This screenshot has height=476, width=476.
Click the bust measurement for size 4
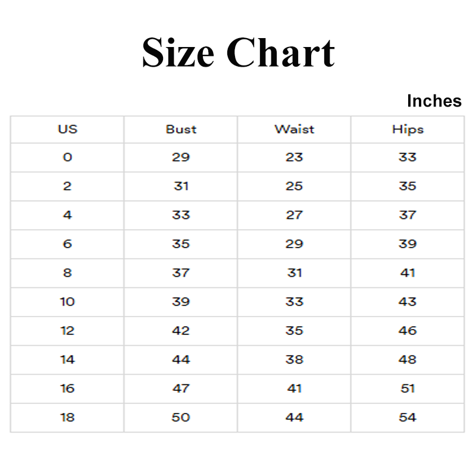tap(181, 215)
